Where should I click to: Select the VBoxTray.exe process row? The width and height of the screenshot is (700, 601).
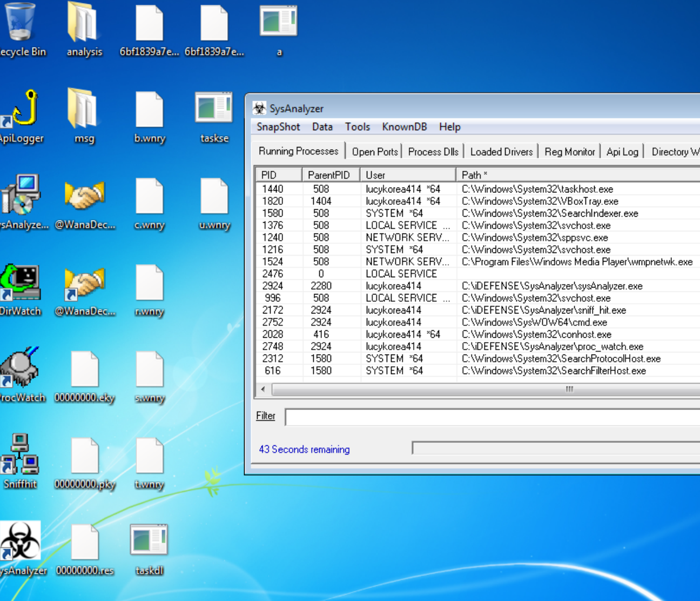(x=478, y=201)
